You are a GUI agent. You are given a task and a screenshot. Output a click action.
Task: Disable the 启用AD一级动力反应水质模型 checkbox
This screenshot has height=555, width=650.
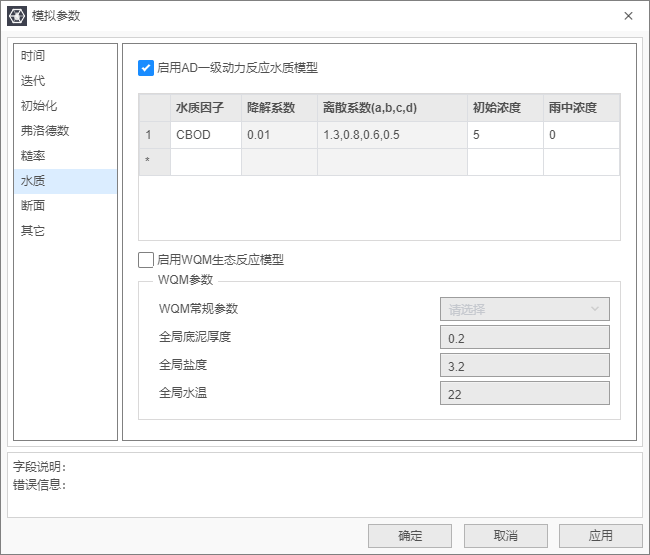[146, 68]
